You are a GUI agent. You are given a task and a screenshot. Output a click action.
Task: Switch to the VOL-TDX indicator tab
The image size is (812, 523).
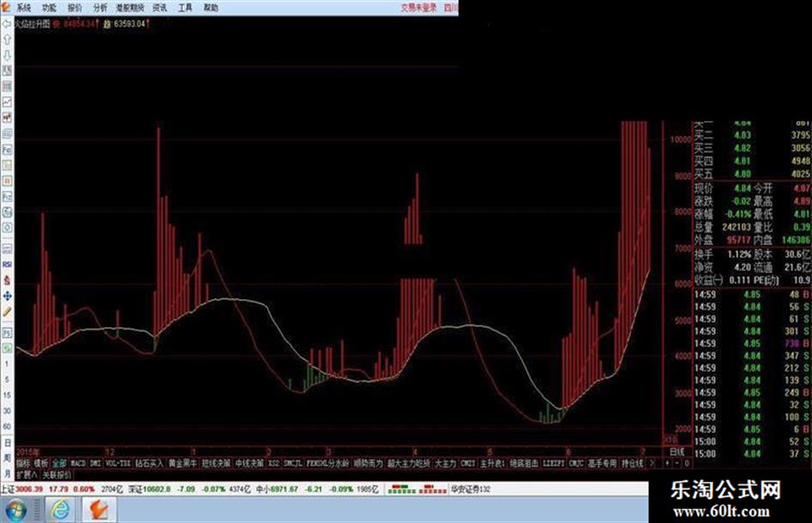[x=118, y=463]
